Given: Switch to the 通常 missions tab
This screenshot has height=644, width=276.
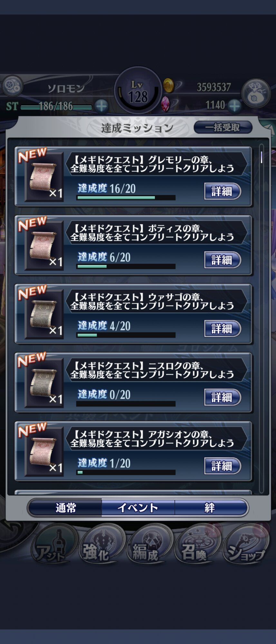Looking at the screenshot, I should 65,508.
